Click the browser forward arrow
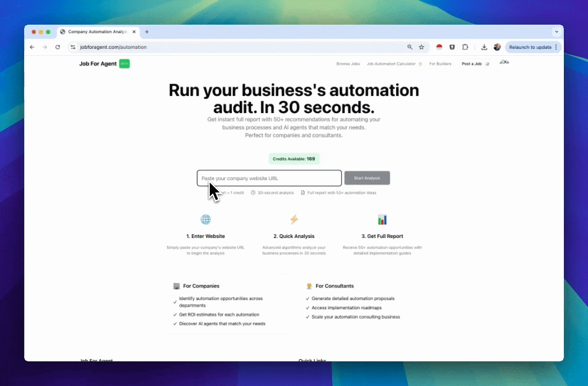This screenshot has height=386, width=588. 45,47
